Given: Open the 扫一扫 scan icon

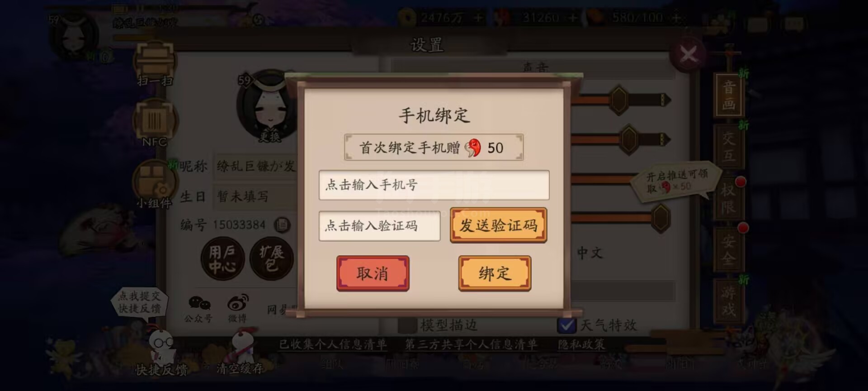Looking at the screenshot, I should click(155, 62).
